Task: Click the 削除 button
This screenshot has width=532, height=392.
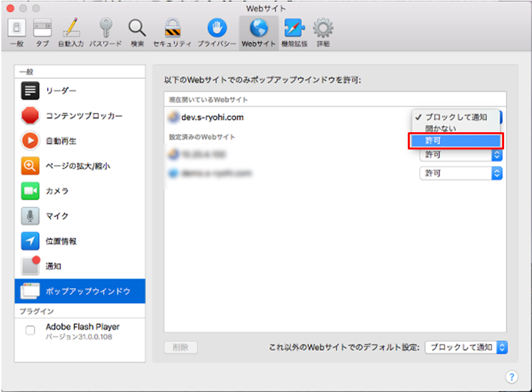Action: [181, 347]
